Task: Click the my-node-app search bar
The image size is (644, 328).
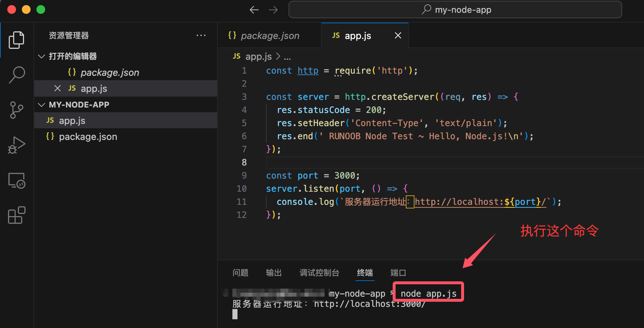Action: pyautogui.click(x=455, y=9)
